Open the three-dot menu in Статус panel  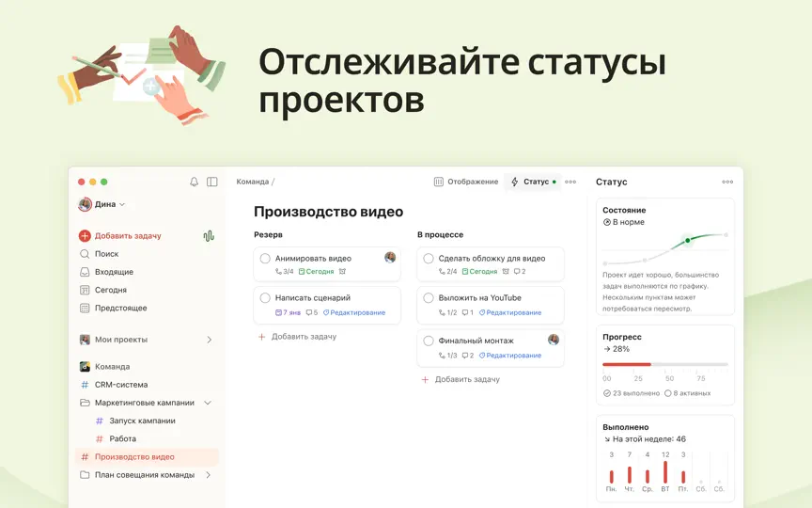coord(727,182)
